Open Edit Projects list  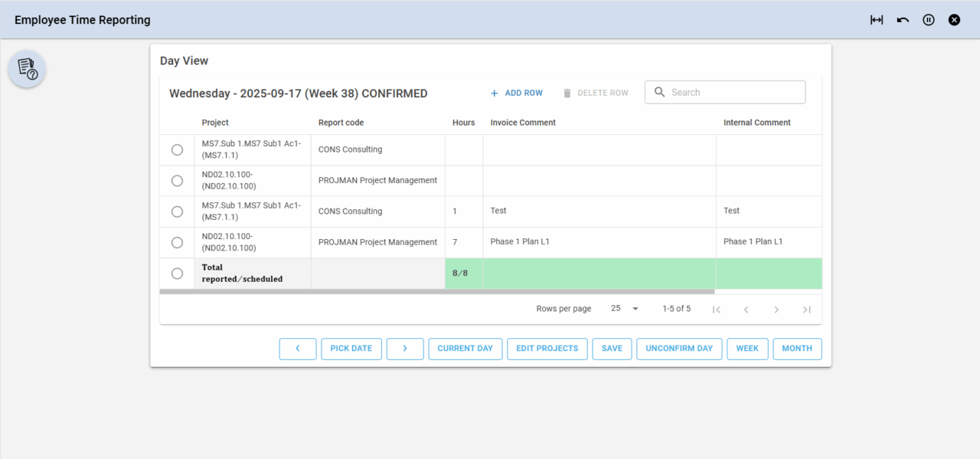tap(547, 349)
